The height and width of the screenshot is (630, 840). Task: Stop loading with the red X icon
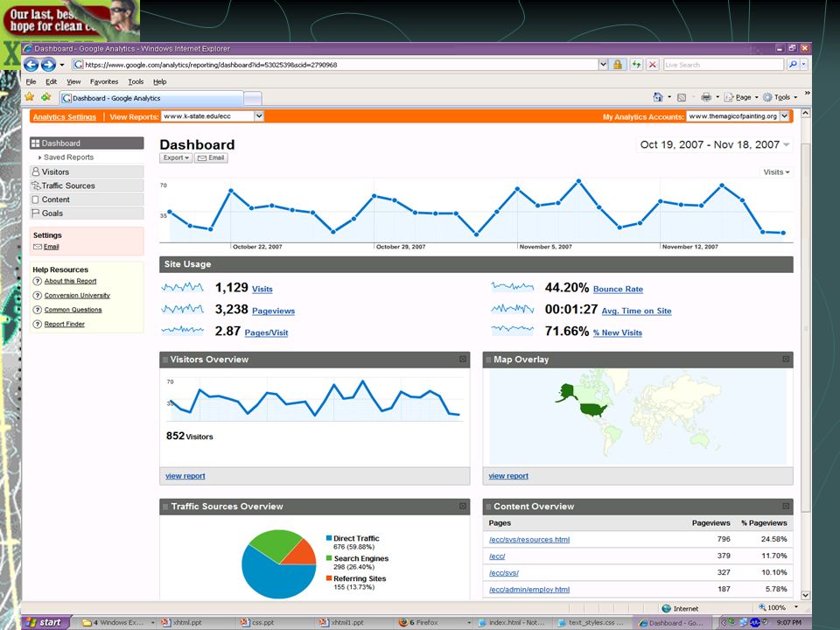point(652,65)
